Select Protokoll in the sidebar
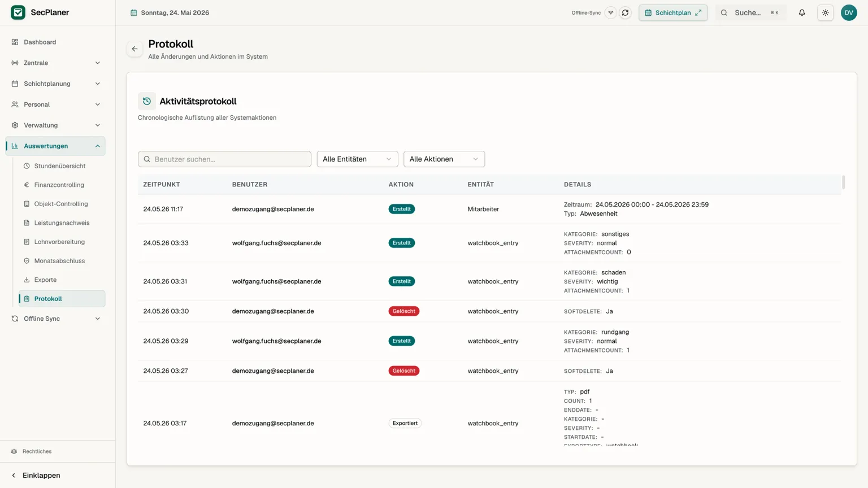 (62, 299)
